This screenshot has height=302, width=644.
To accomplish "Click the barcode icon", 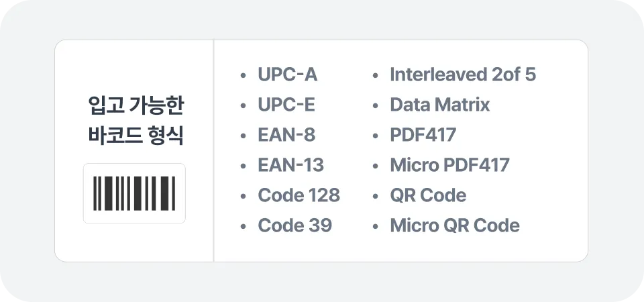I will click(134, 193).
